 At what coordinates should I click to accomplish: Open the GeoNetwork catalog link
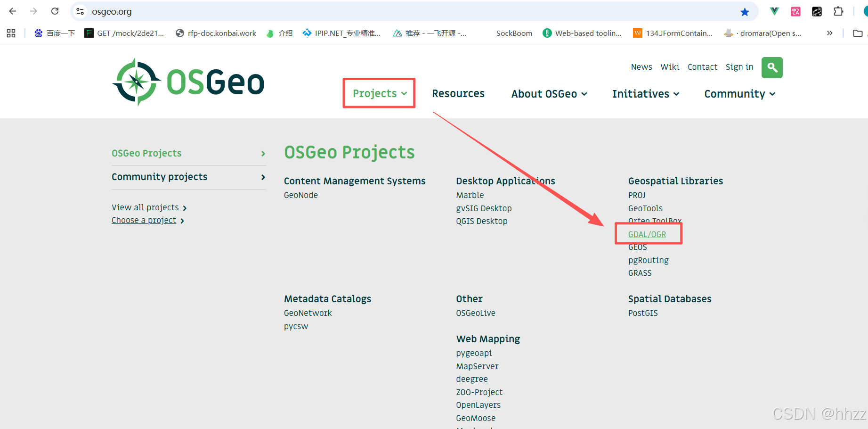308,313
